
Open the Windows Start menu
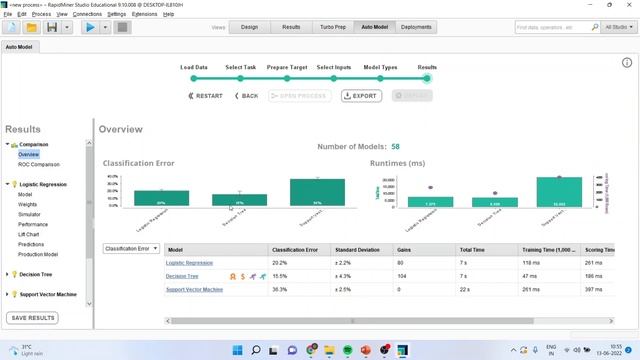click(237, 350)
